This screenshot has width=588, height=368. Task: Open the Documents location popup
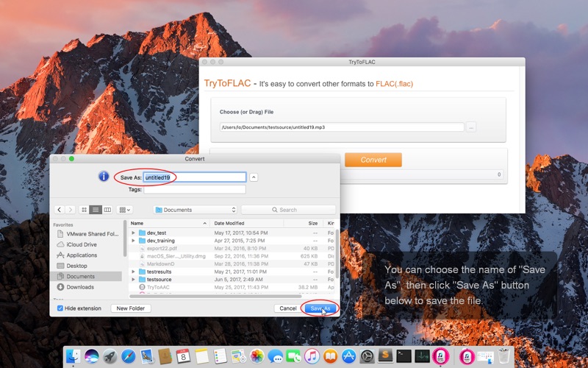tap(196, 210)
